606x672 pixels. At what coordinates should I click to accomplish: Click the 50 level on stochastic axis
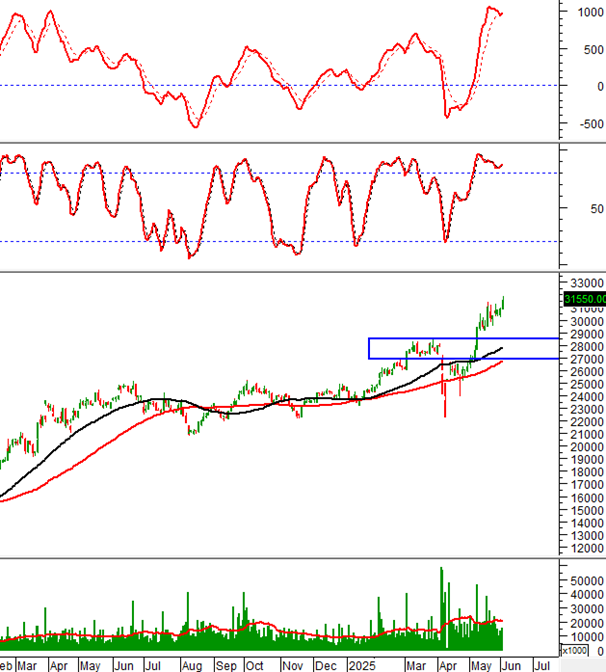tap(597, 209)
